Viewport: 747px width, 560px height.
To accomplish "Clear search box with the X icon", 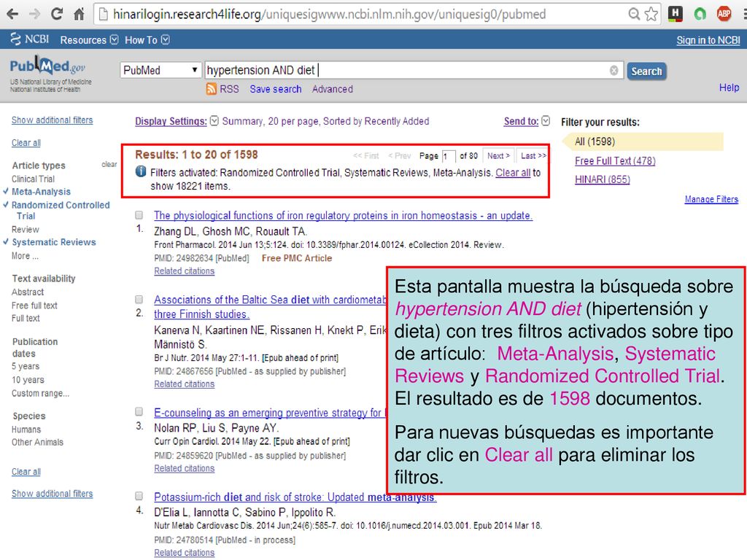I will 614,71.
